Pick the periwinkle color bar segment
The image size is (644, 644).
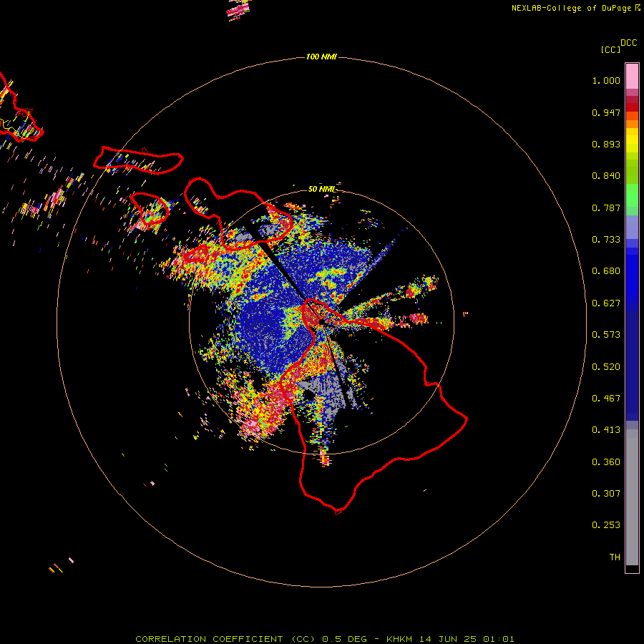[632, 227]
